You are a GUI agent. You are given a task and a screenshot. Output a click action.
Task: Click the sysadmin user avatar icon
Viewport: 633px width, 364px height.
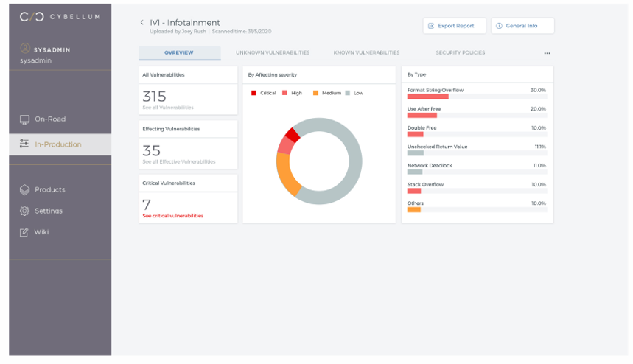[24, 49]
